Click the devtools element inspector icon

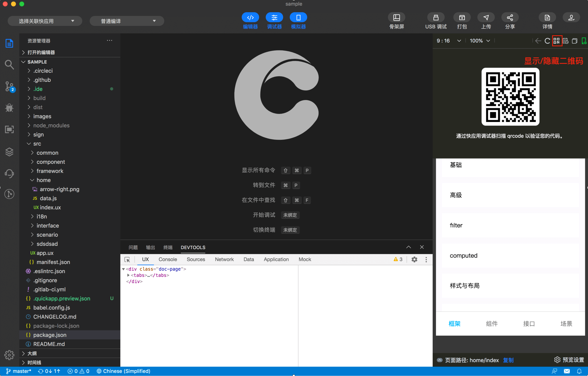[x=127, y=260]
